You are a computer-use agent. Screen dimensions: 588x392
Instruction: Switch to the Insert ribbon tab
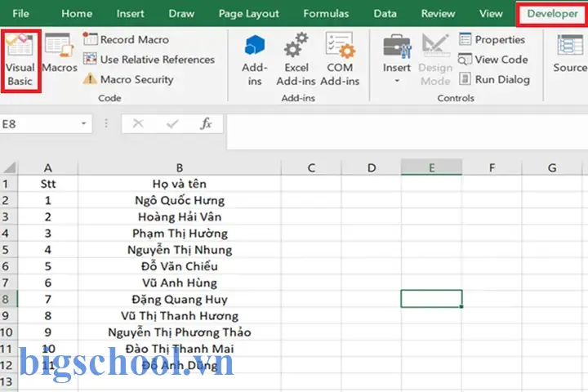coord(130,14)
